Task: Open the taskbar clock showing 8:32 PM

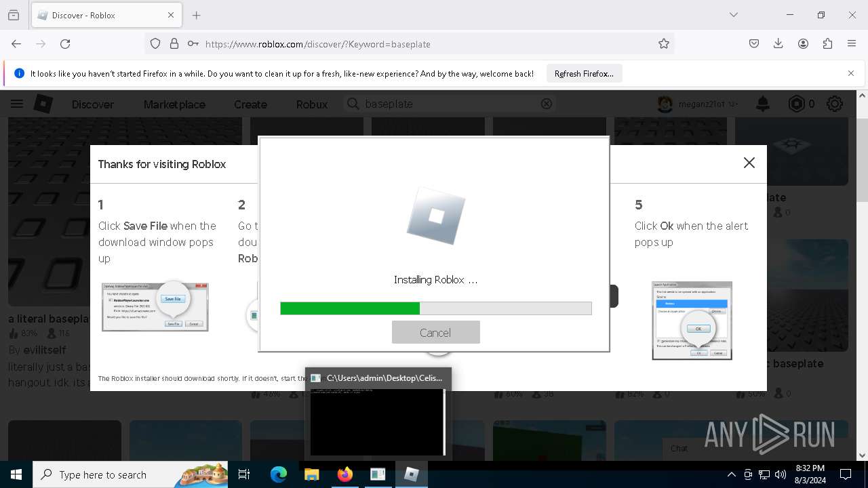Action: tap(810, 474)
